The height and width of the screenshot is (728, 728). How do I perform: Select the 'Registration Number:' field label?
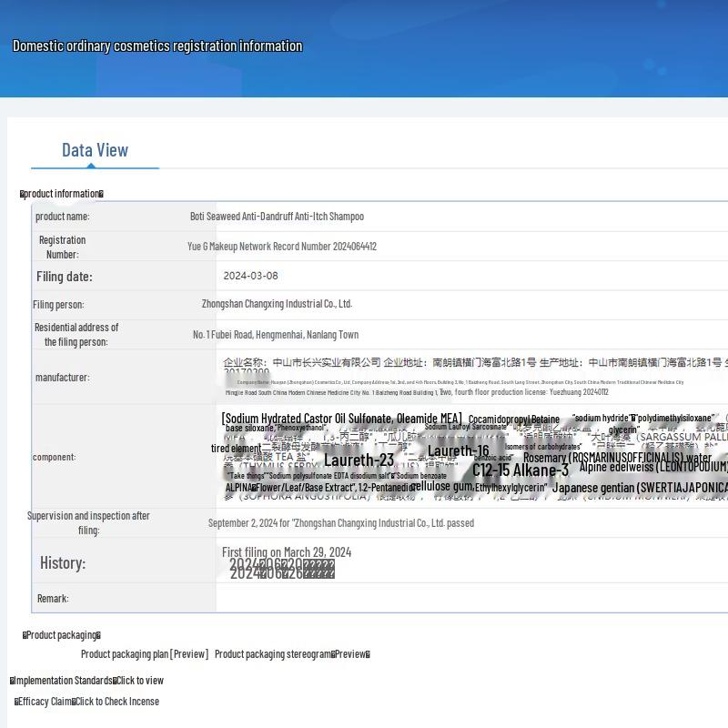point(62,247)
